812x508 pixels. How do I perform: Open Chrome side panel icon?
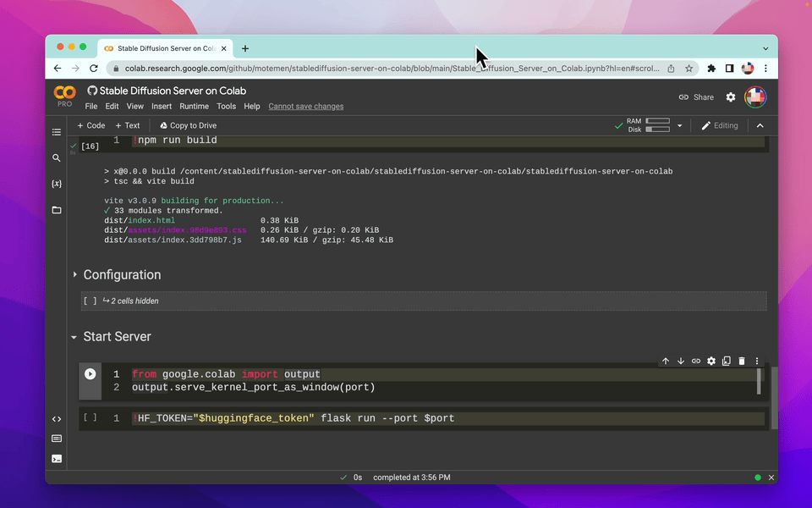click(x=729, y=69)
